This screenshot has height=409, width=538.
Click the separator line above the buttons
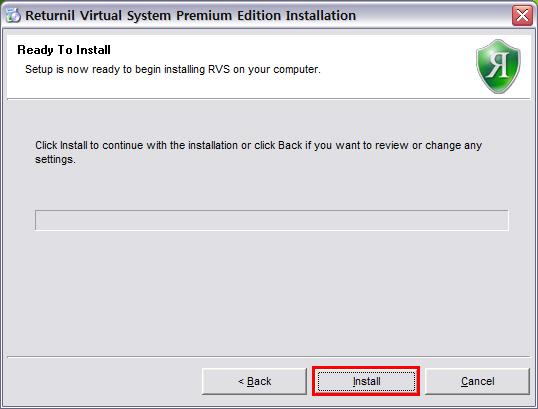click(269, 357)
